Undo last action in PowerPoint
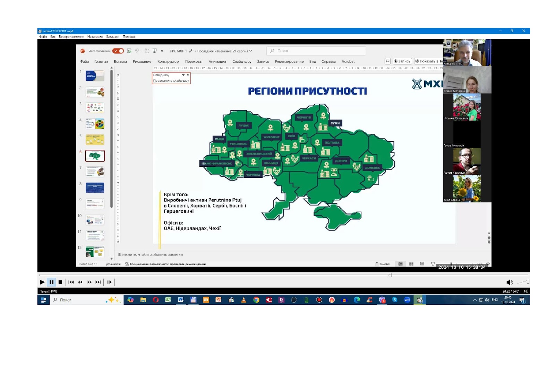Viewport: 555px width, 392px height. coord(137,51)
